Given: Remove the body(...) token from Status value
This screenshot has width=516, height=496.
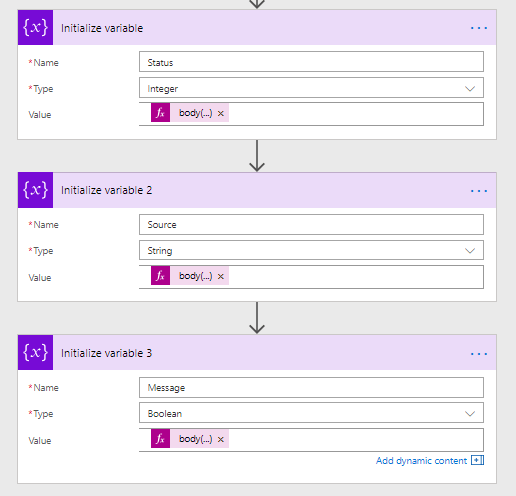Looking at the screenshot, I should pos(221,113).
